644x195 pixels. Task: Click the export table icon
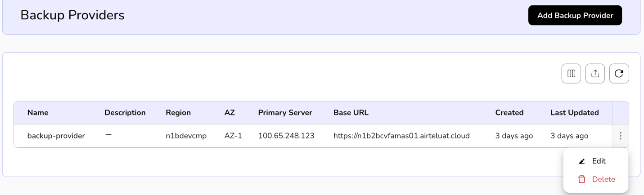click(x=595, y=74)
